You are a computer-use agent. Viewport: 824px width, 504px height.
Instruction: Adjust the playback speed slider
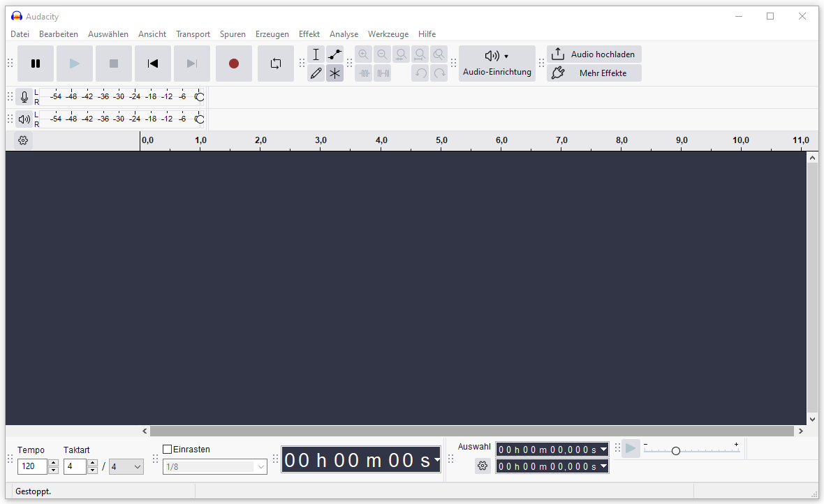pos(675,450)
